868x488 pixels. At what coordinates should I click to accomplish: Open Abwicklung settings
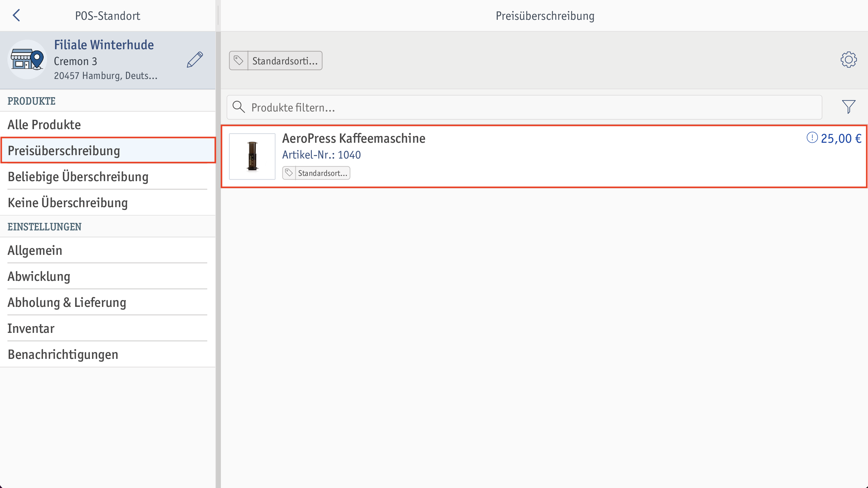click(108, 277)
